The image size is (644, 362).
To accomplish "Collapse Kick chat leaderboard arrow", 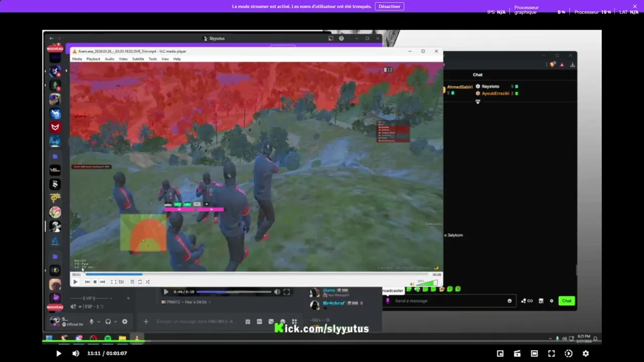I will coord(478,102).
